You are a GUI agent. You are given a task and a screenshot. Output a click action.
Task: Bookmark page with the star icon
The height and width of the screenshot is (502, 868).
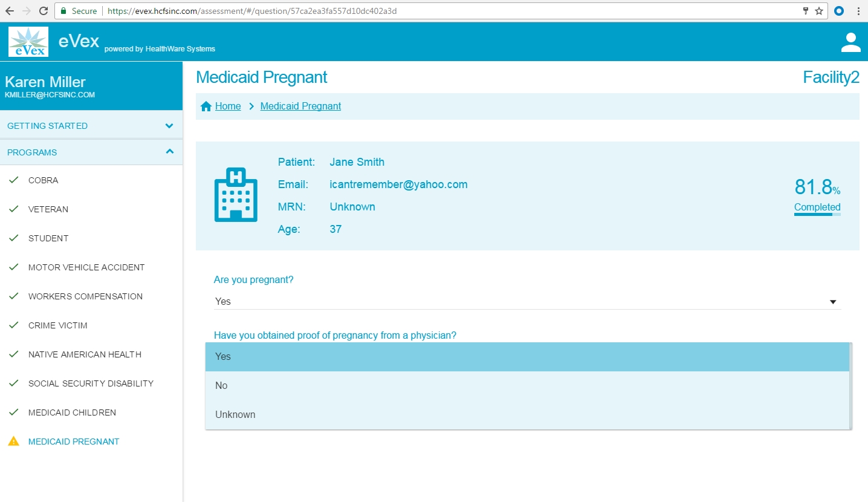coord(819,11)
